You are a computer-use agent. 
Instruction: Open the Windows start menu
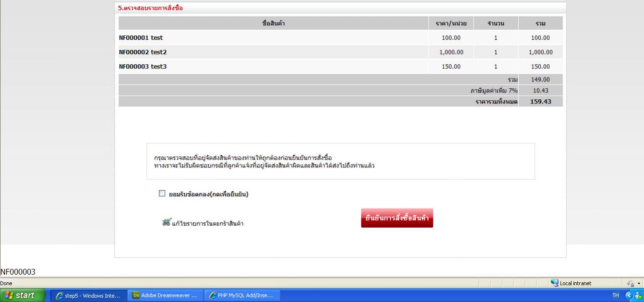(23, 295)
